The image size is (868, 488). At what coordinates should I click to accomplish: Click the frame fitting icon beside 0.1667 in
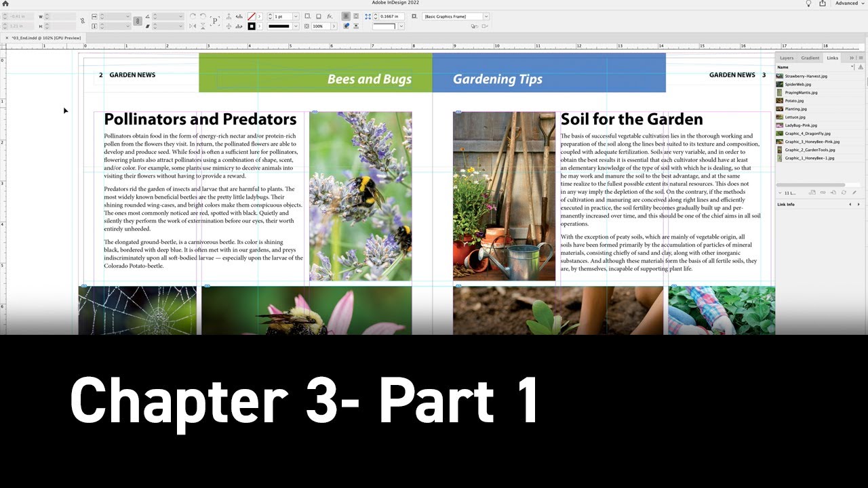click(x=368, y=16)
